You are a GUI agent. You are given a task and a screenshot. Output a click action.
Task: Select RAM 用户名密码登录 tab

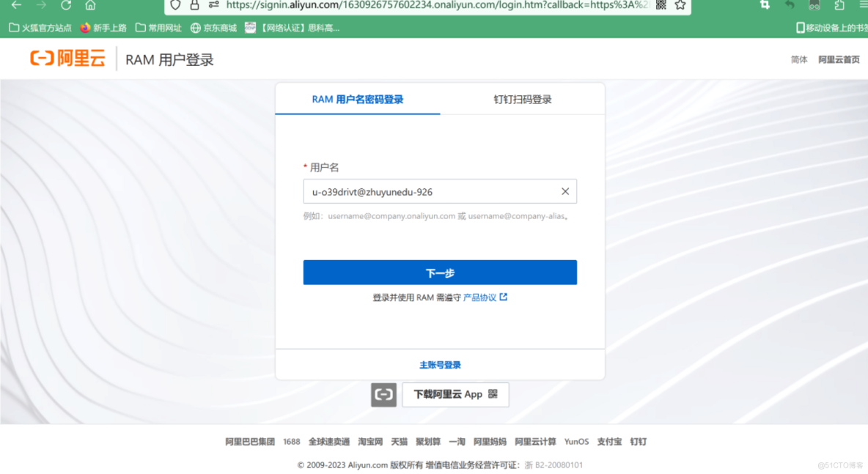pos(358,100)
